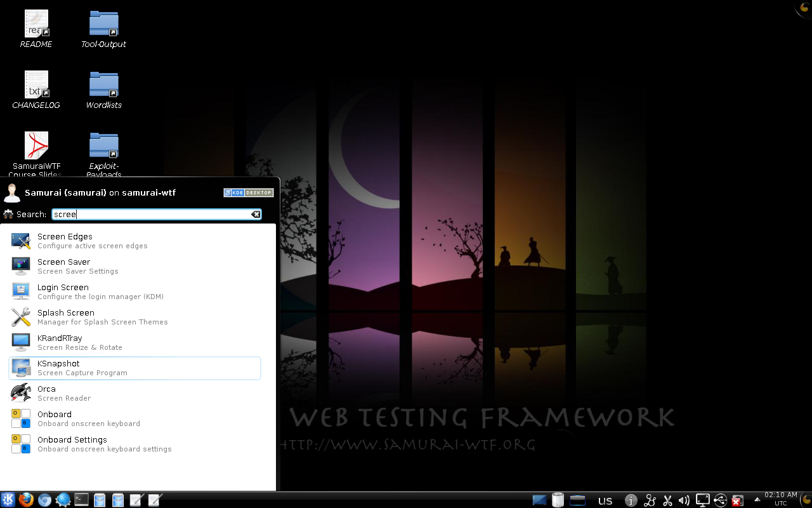Switch launcher to KDE Desktop view
Viewport: 812px width, 508px height.
tap(248, 192)
